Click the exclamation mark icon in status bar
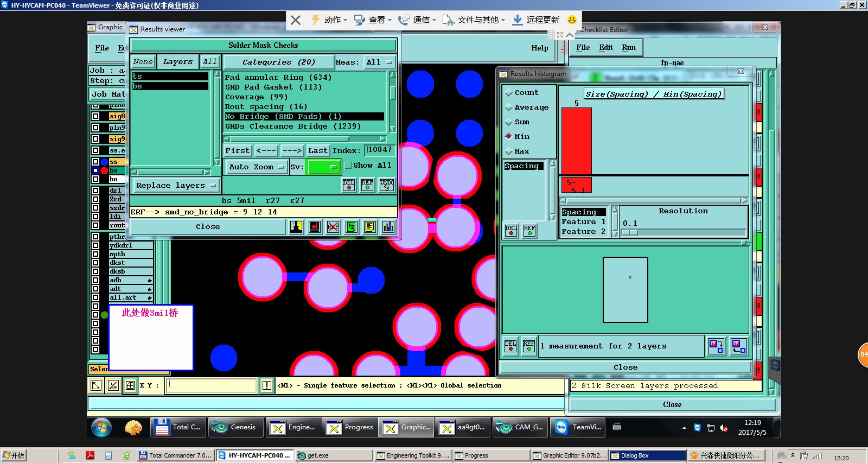 point(267,385)
